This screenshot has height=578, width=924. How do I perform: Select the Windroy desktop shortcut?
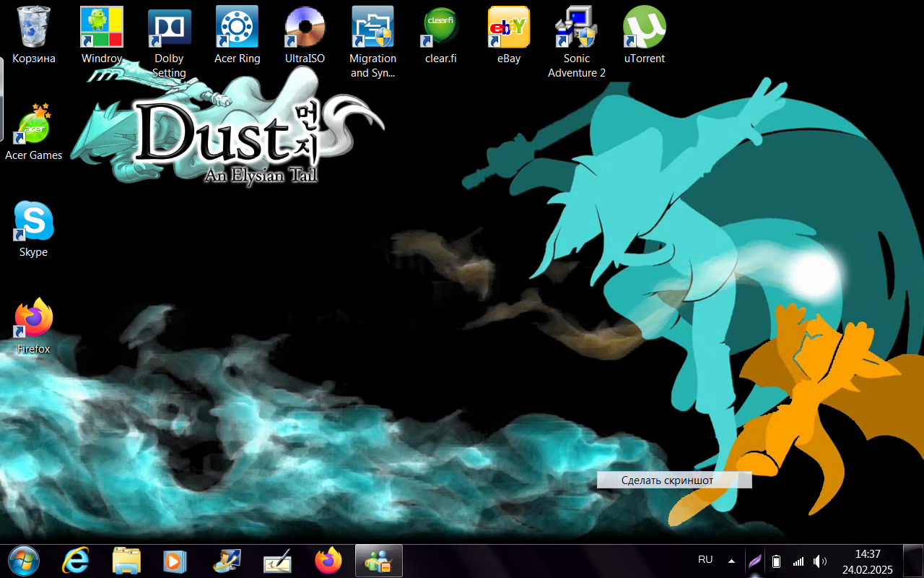tap(102, 35)
